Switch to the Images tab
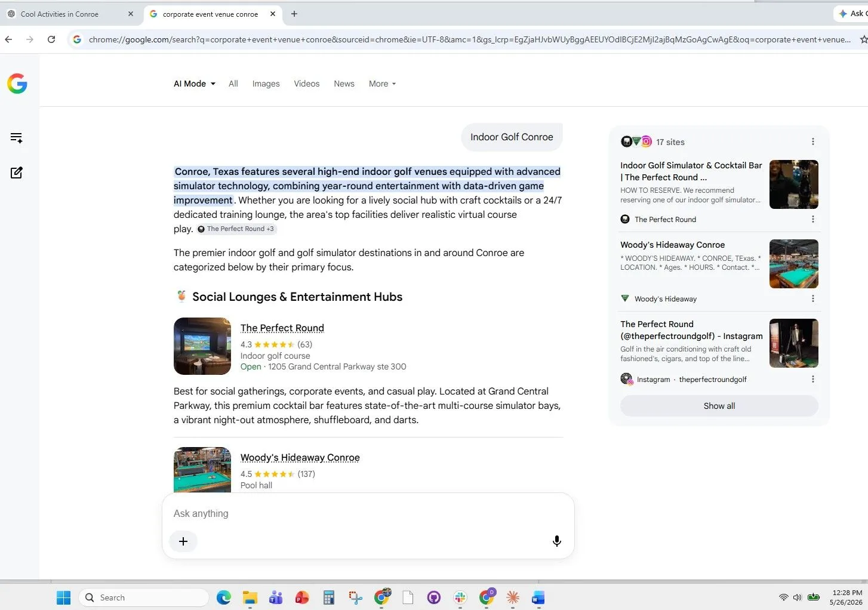Screen dimensions: 868x610 pyautogui.click(x=266, y=84)
